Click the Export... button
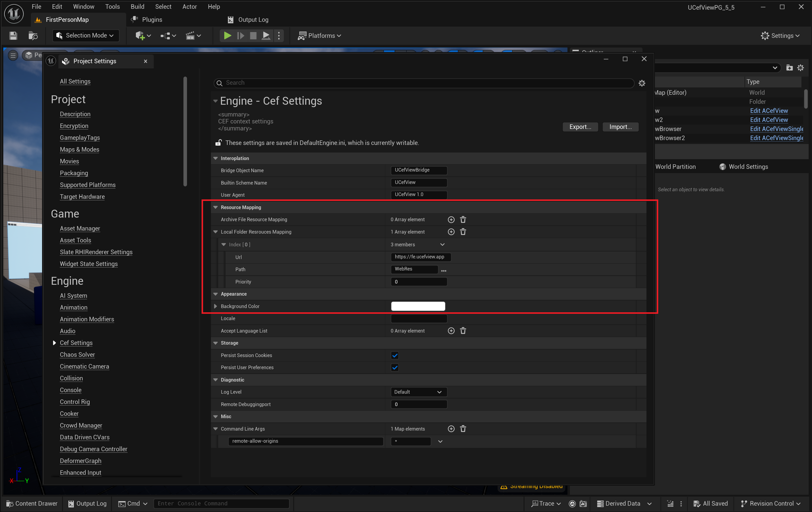Viewport: 812px width, 512px height. 580,127
